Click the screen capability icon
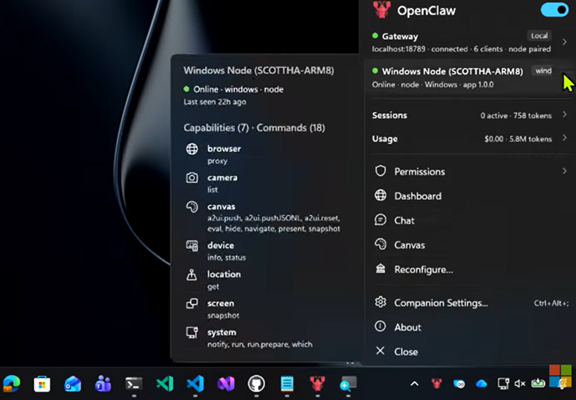Image resolution: width=576 pixels, height=400 pixels. click(192, 303)
